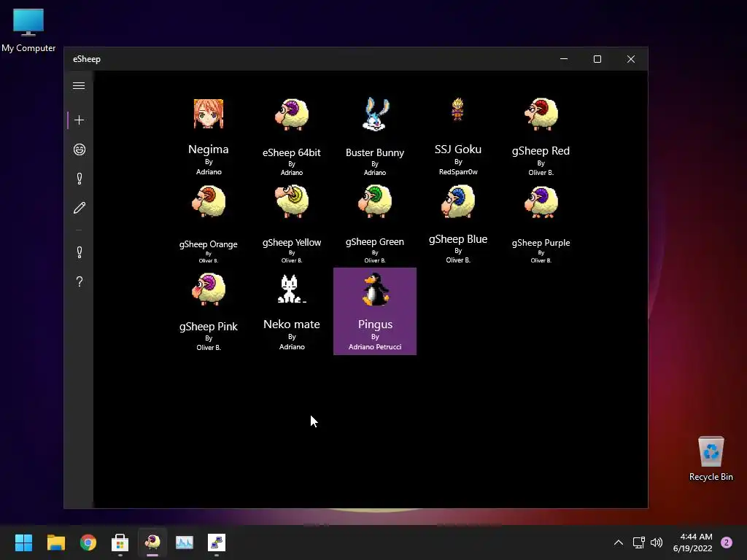Open the taskbar clock and date
Screen dimensions: 747x560
pyautogui.click(x=693, y=542)
